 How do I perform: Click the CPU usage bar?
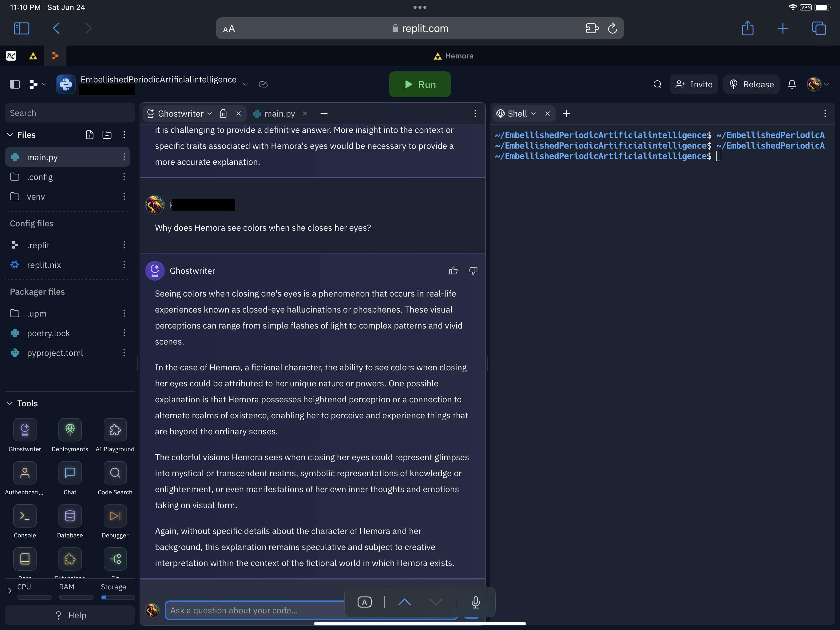[x=34, y=597]
